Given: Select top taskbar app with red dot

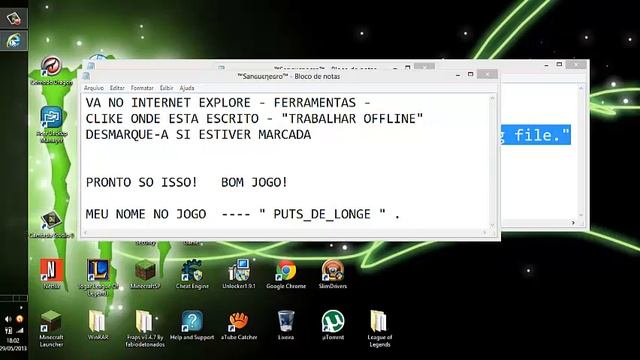Looking at the screenshot, I should [x=13, y=18].
